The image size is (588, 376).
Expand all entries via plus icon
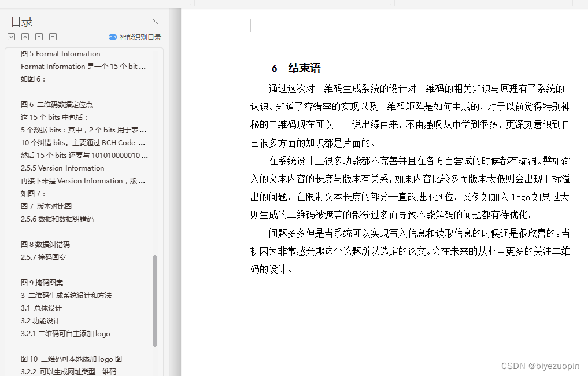[39, 36]
